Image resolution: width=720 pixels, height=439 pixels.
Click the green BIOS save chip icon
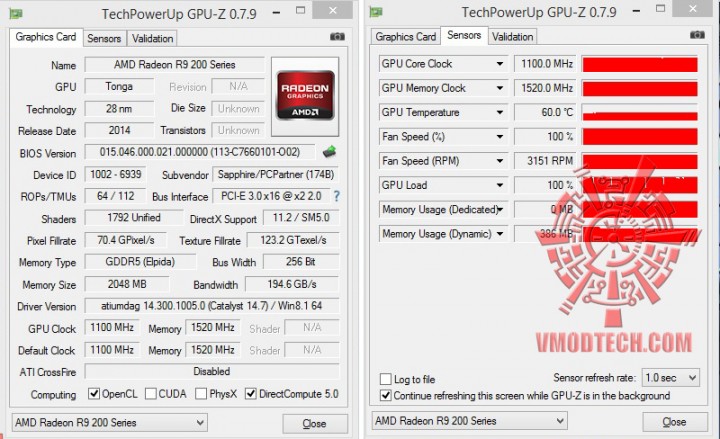[x=329, y=152]
